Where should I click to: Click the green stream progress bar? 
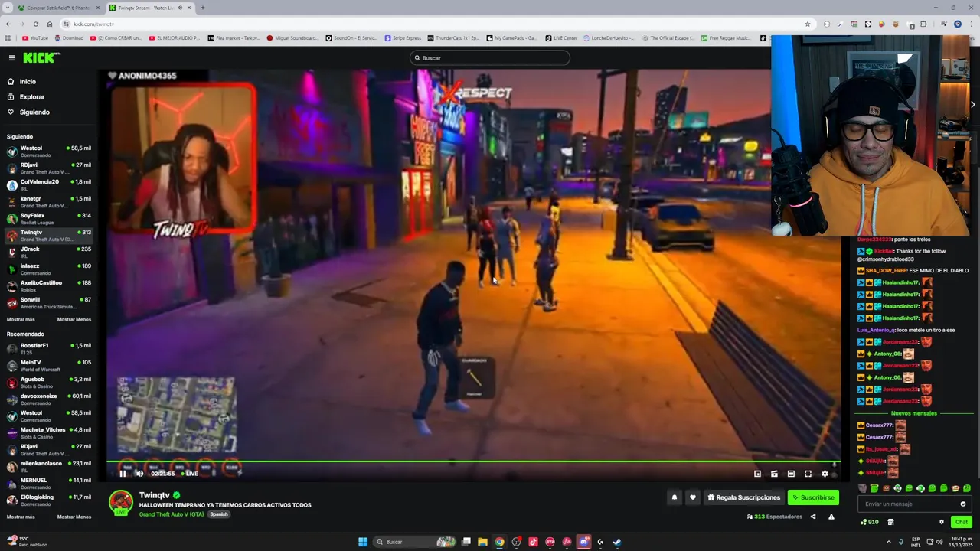click(473, 461)
